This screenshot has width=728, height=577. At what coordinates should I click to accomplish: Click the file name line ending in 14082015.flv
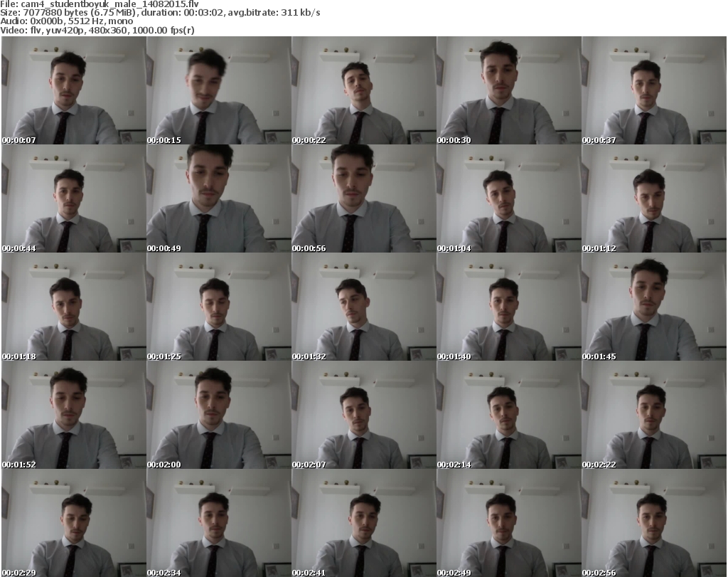click(x=100, y=4)
